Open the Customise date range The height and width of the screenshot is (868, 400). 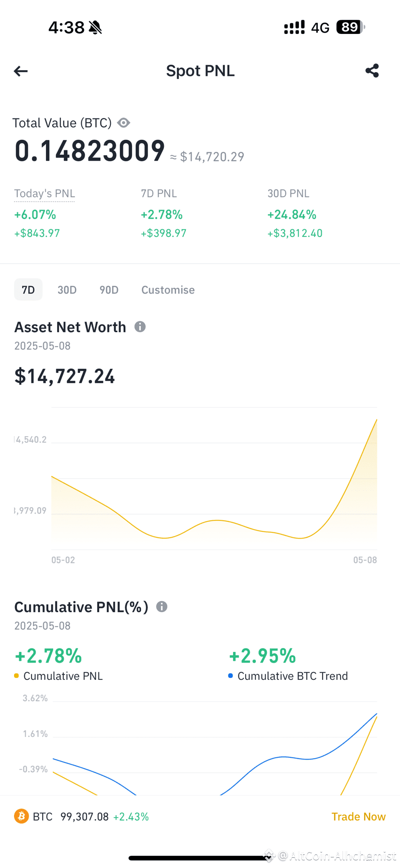tap(168, 290)
